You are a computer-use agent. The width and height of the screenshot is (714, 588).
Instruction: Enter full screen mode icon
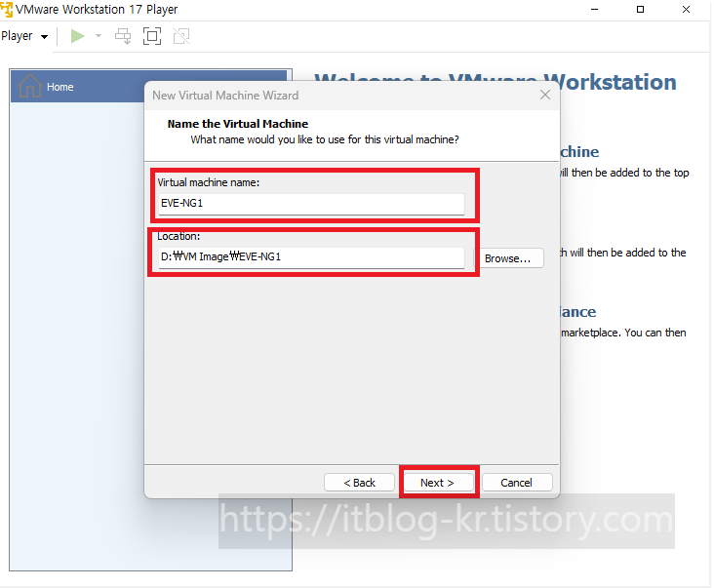click(152, 36)
